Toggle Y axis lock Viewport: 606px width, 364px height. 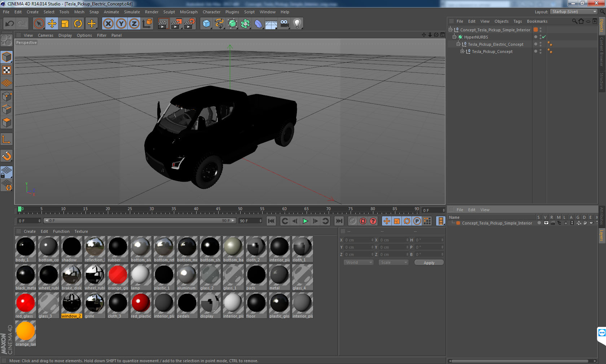coord(121,24)
